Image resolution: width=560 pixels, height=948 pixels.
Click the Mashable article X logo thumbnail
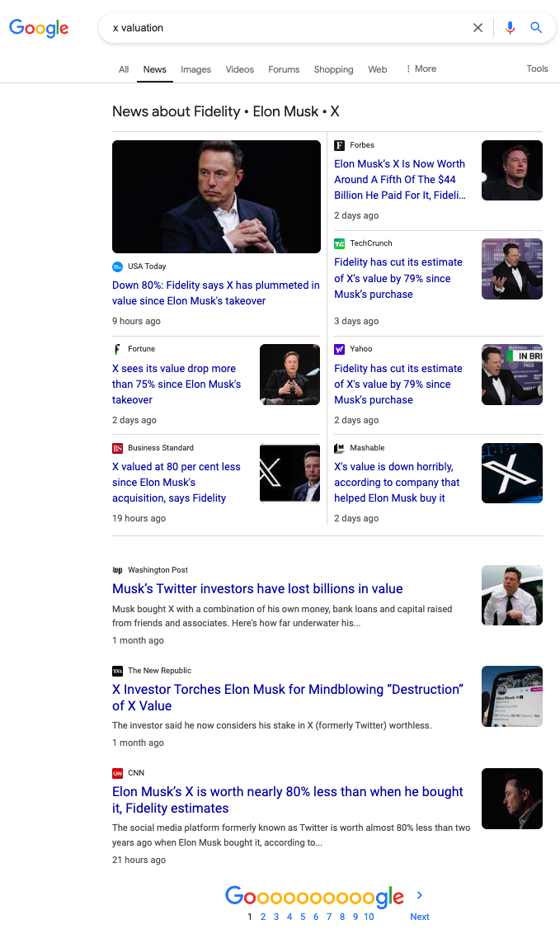point(511,473)
